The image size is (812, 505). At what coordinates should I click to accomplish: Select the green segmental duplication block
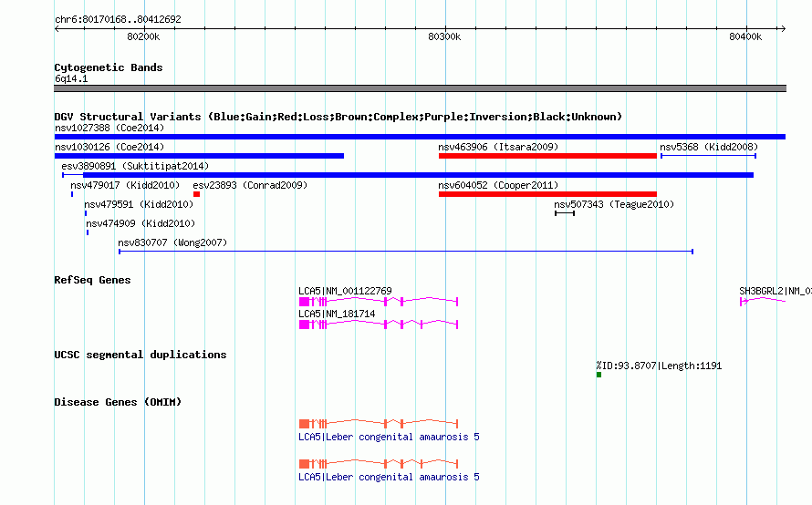599,375
